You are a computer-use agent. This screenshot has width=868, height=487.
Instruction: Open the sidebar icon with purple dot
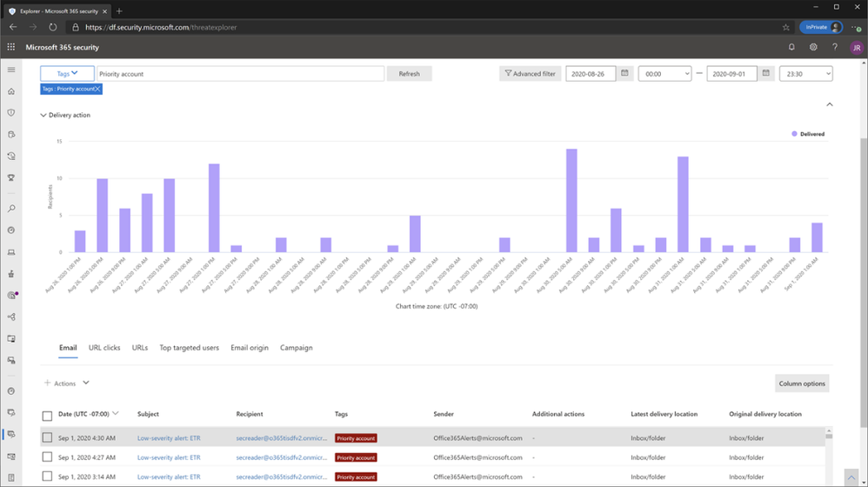point(11,296)
